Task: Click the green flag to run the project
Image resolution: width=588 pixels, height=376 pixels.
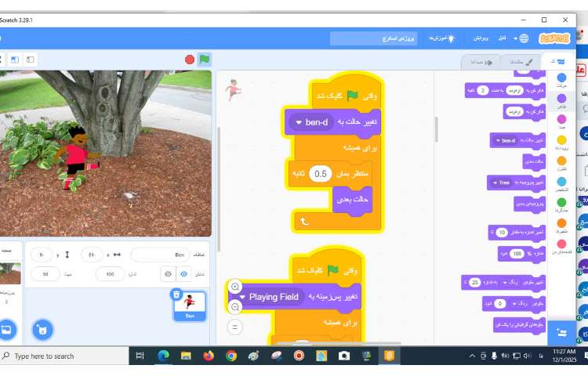Action: coord(204,59)
